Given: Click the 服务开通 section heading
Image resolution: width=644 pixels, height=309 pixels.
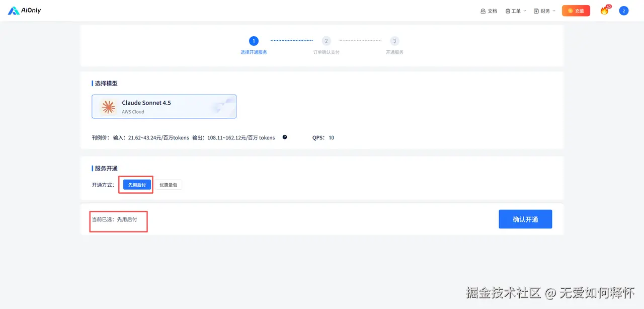Looking at the screenshot, I should 106,168.
